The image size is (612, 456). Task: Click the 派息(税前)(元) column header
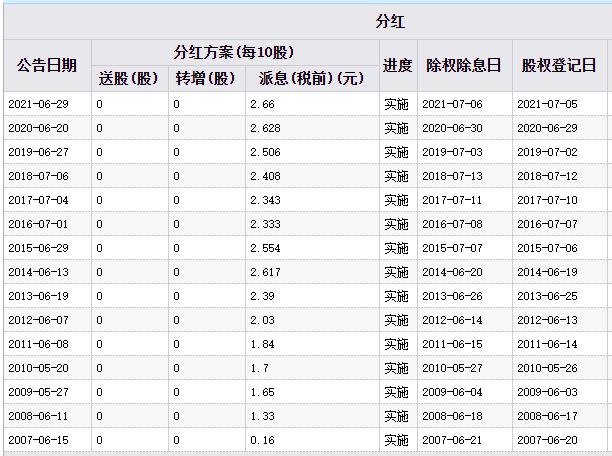311,78
